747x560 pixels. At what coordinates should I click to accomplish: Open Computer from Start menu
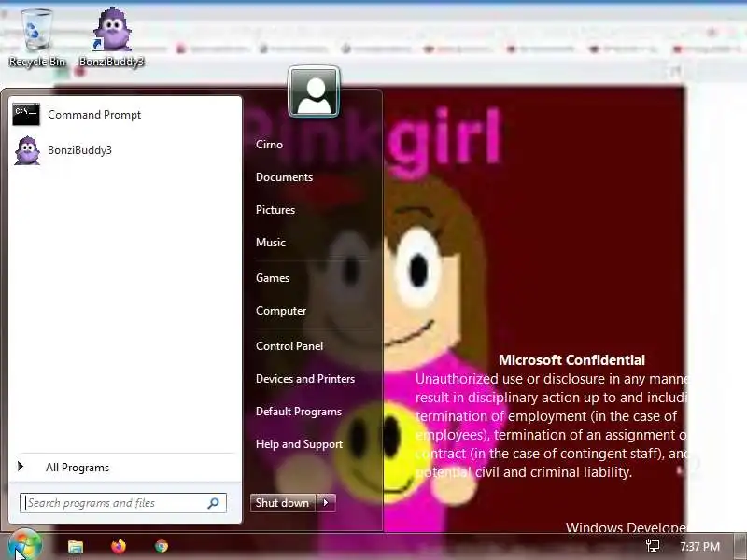(x=281, y=311)
